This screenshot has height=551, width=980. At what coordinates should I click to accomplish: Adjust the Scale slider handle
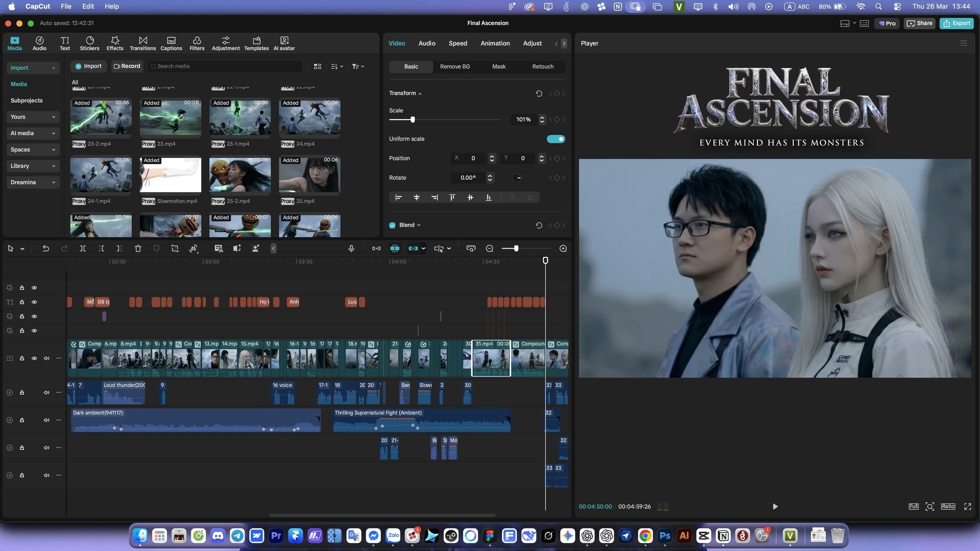pyautogui.click(x=412, y=120)
